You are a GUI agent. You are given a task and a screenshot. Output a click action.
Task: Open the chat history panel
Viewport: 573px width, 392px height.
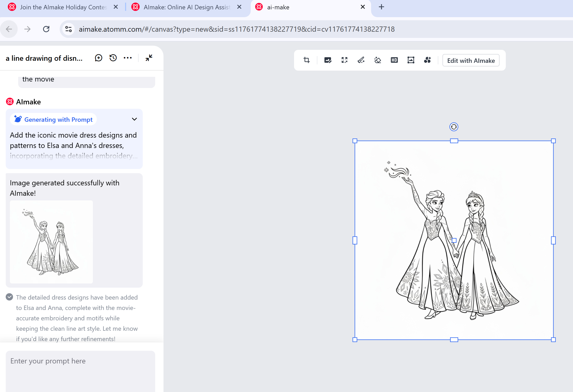coord(113,58)
